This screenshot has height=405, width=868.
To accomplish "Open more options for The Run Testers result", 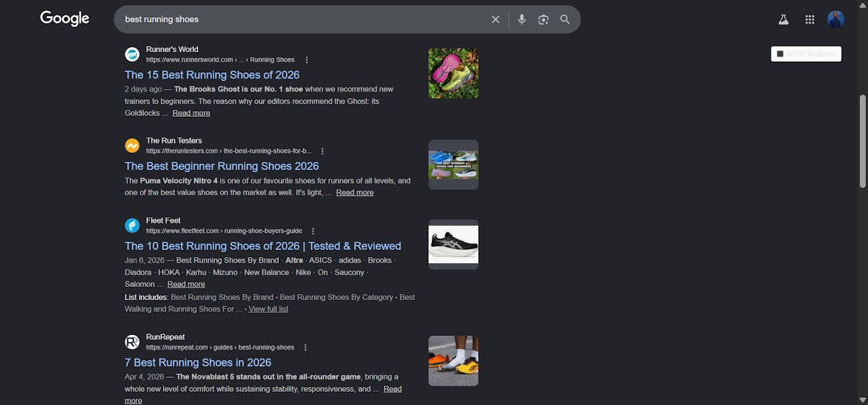I will coord(322,151).
